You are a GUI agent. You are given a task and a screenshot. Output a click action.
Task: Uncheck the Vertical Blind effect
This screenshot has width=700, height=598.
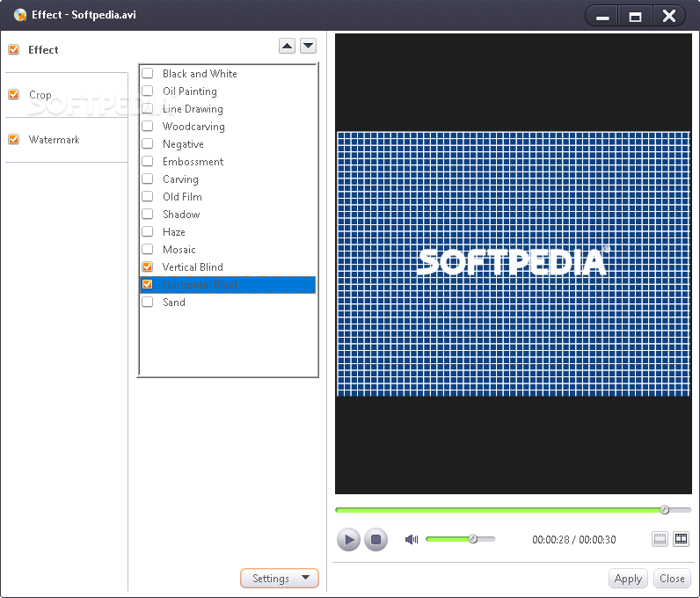148,266
